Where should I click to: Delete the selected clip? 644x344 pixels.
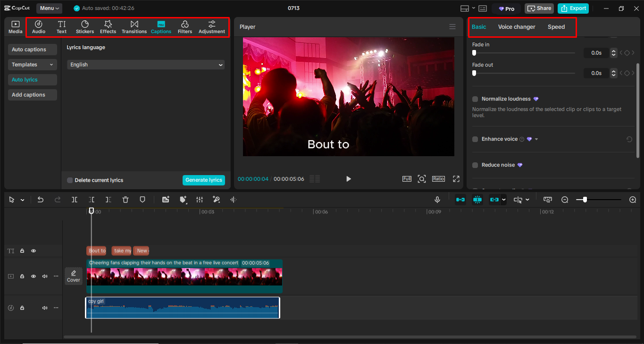tap(125, 200)
